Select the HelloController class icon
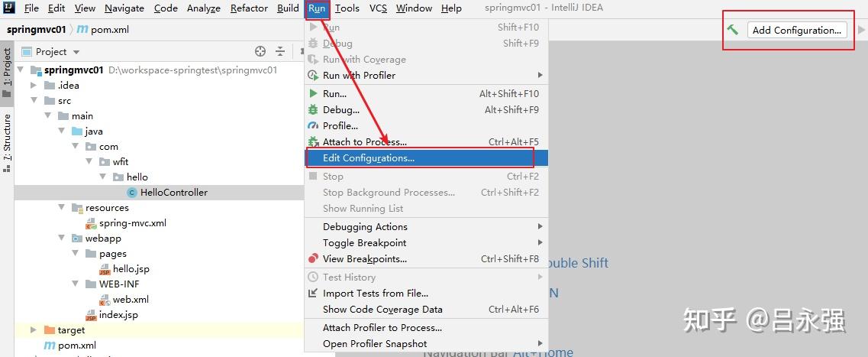 pos(132,193)
